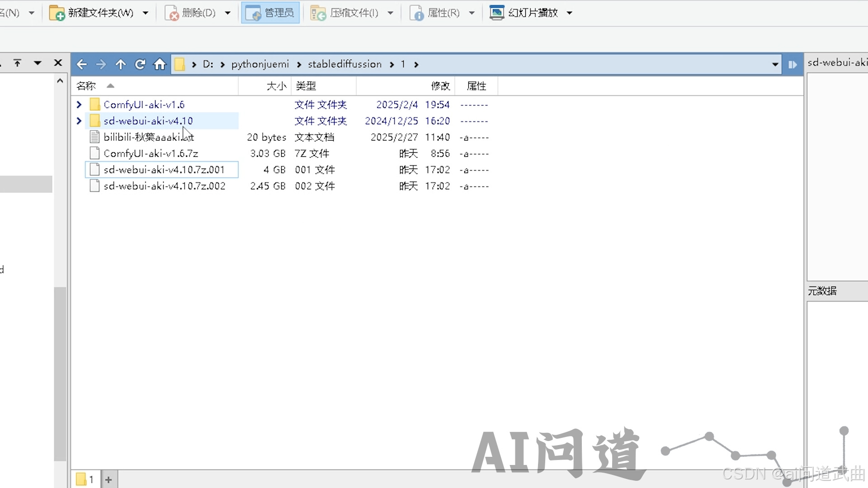Open the Compress File dropdown arrow

pos(391,13)
